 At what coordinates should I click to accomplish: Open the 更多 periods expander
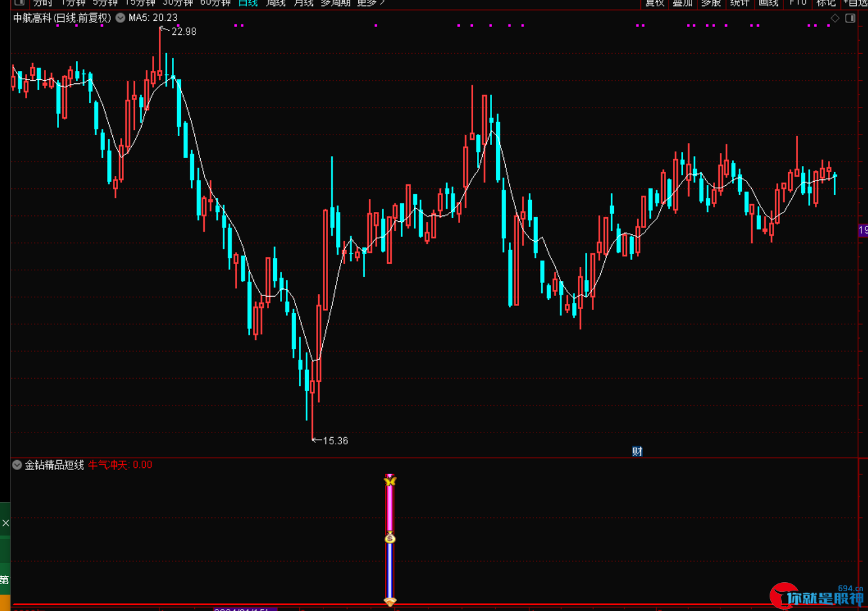(x=371, y=3)
